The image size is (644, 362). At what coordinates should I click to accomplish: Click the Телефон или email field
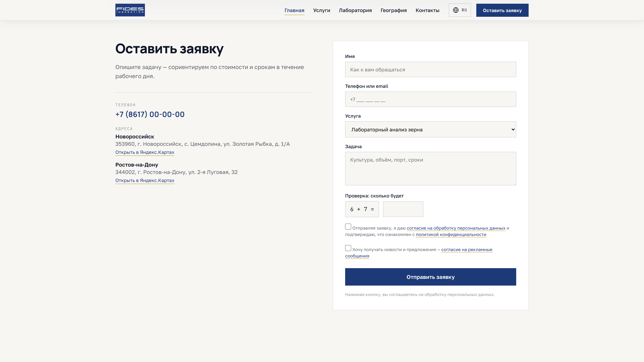431,99
